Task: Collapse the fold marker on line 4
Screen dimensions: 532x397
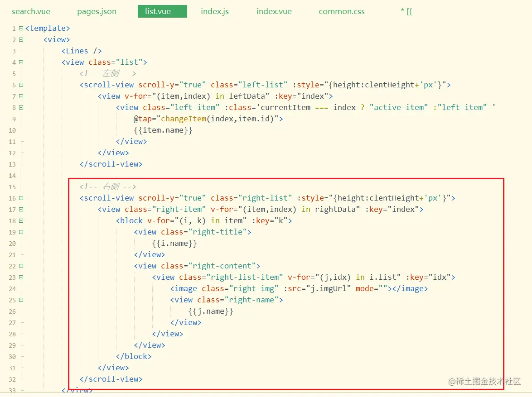Action: click(21, 62)
